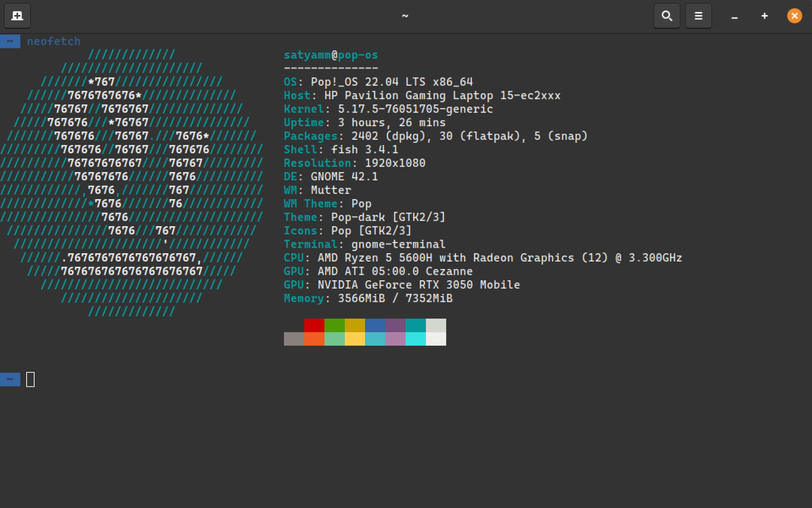Close the terminal window

click(x=795, y=16)
